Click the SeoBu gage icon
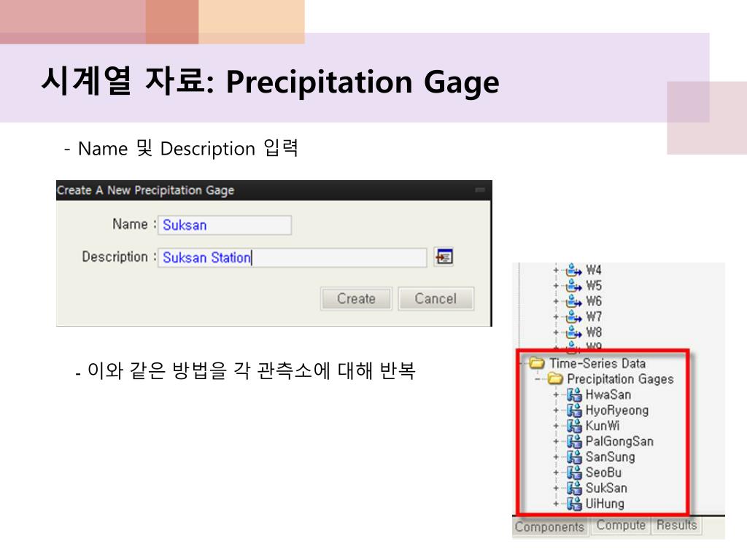 pyautogui.click(x=574, y=472)
